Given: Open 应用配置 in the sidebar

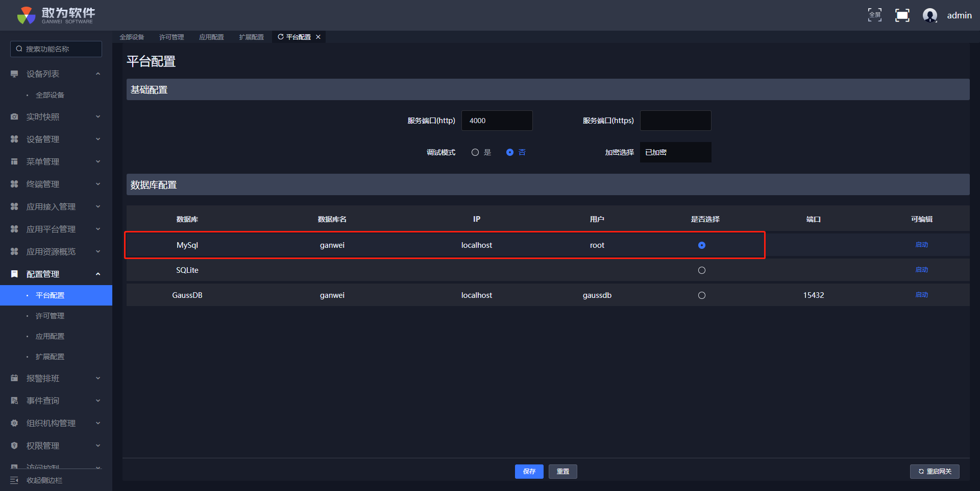Looking at the screenshot, I should (x=50, y=336).
